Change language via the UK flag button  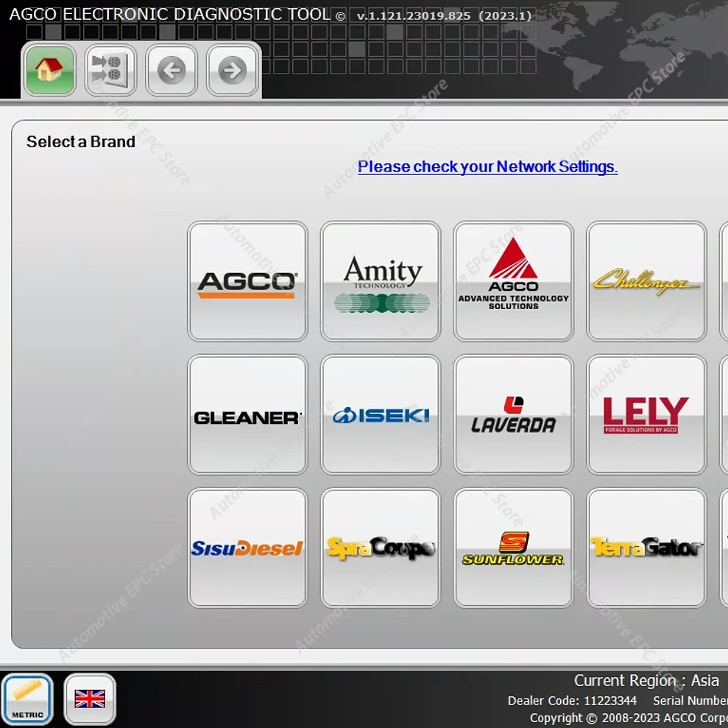[x=90, y=699]
